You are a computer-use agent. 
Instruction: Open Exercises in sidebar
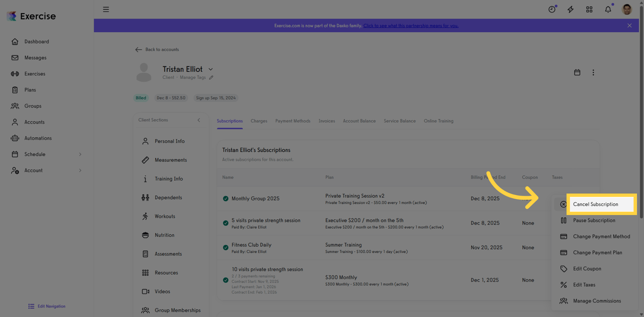pyautogui.click(x=35, y=74)
